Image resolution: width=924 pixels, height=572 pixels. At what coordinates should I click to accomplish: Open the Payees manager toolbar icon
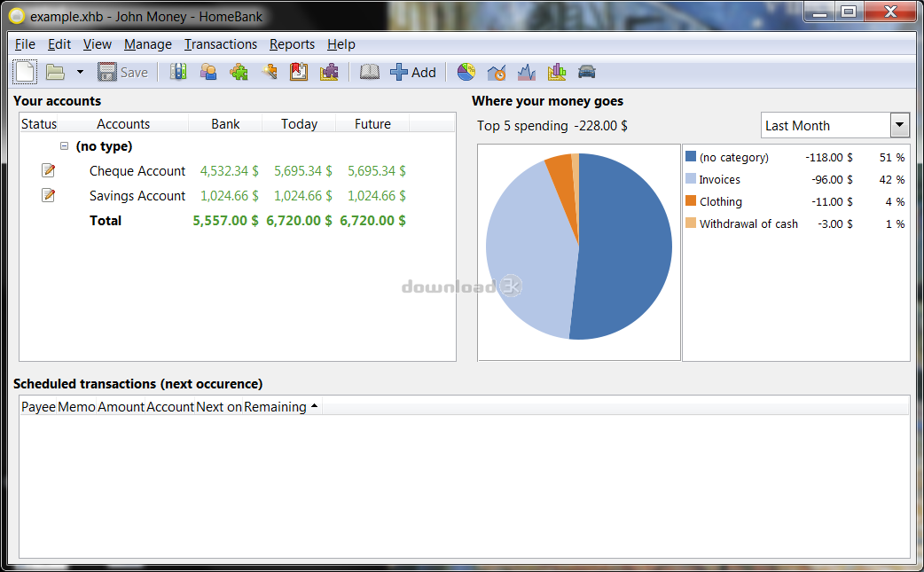coord(208,72)
